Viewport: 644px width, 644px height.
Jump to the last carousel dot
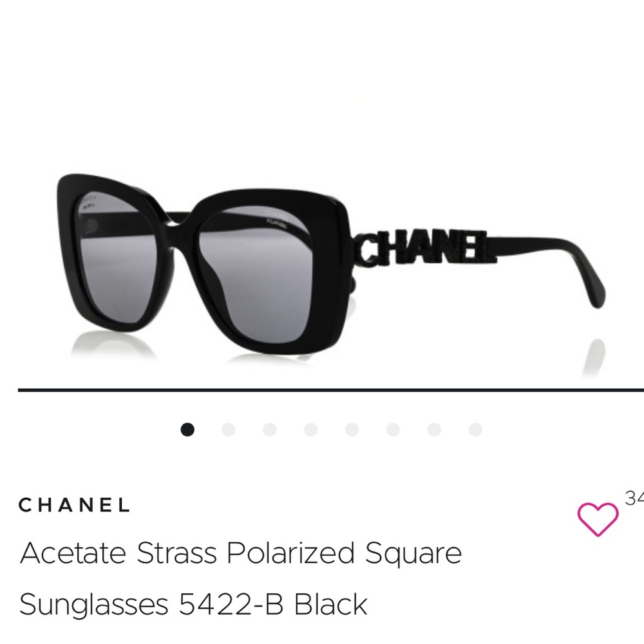(x=475, y=430)
